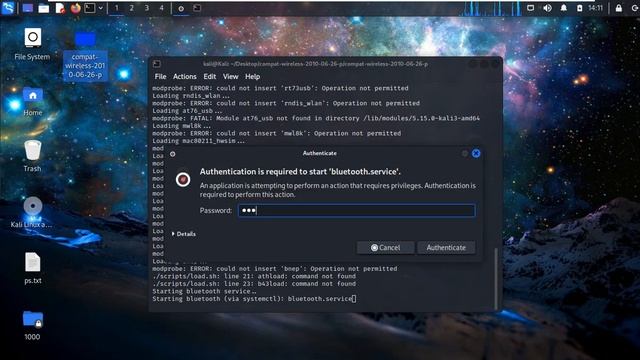Click the Authenticate button

click(446, 247)
